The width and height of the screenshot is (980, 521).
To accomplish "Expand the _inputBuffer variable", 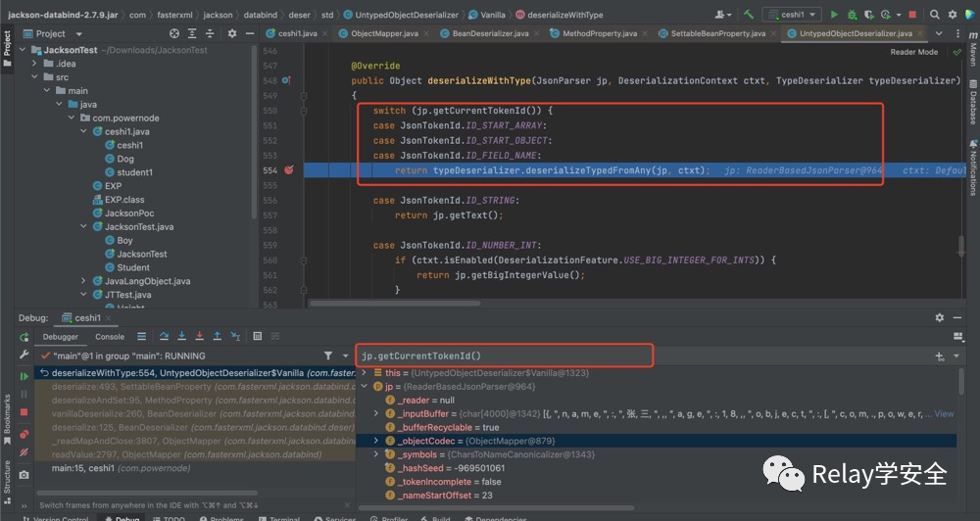I will click(375, 413).
